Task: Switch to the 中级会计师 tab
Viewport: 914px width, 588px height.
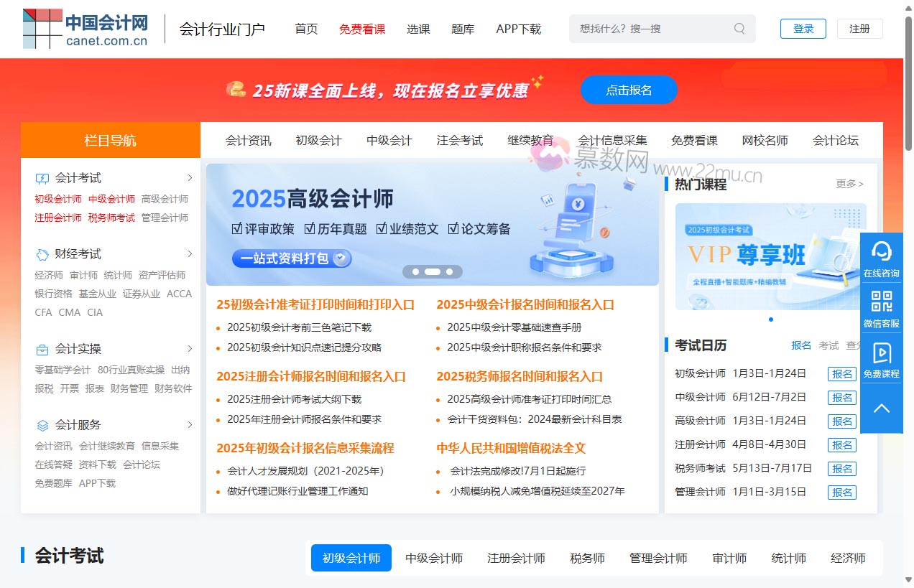Action: point(433,557)
